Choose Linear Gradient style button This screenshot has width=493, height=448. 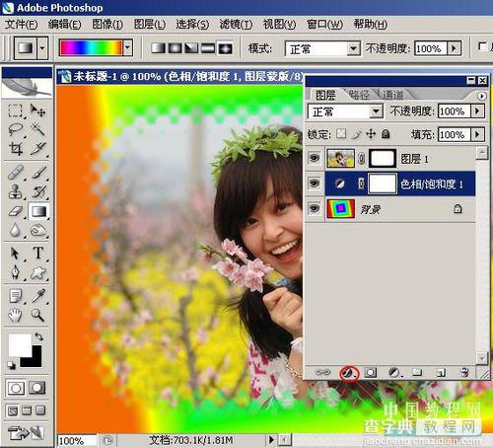(x=159, y=48)
